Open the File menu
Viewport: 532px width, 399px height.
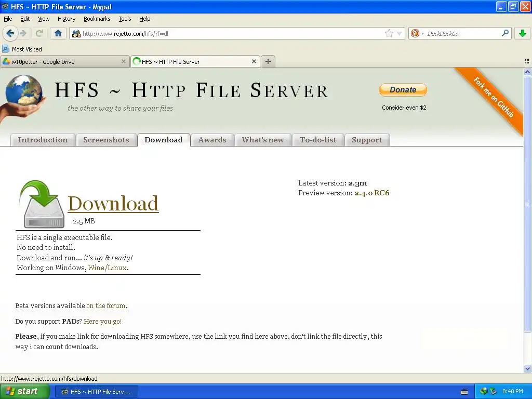pos(8,19)
